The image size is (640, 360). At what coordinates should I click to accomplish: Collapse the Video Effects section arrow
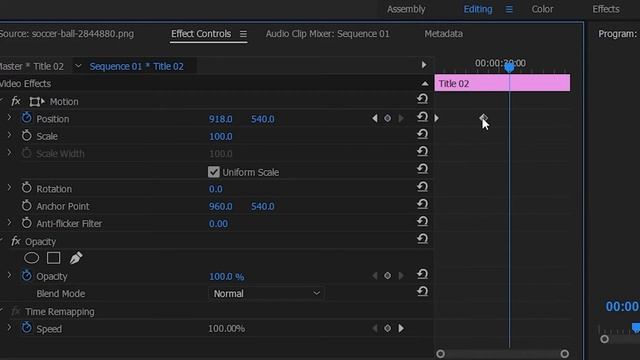click(x=425, y=84)
